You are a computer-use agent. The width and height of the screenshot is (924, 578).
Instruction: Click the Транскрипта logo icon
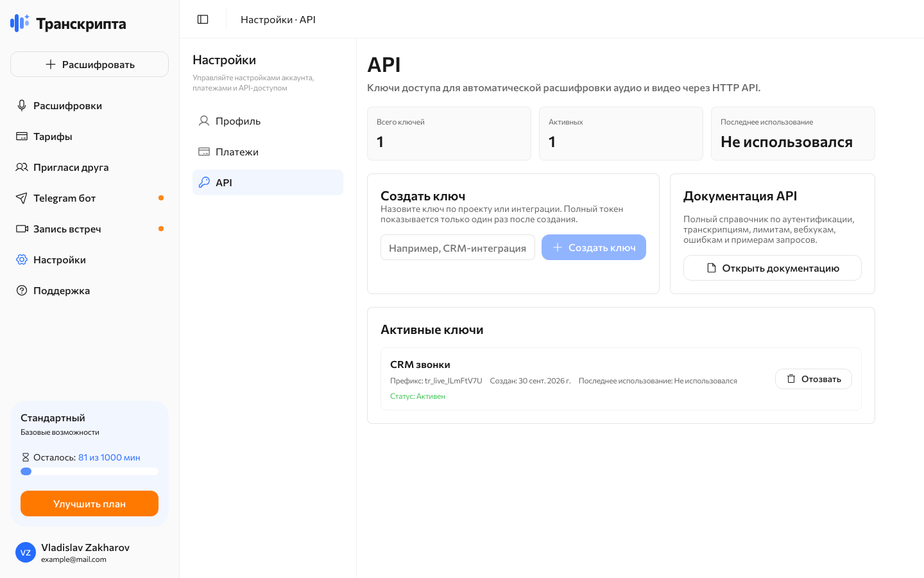pyautogui.click(x=20, y=23)
